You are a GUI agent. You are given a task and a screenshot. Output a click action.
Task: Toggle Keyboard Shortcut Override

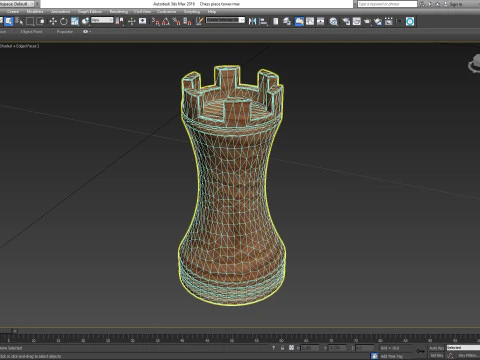143,21
